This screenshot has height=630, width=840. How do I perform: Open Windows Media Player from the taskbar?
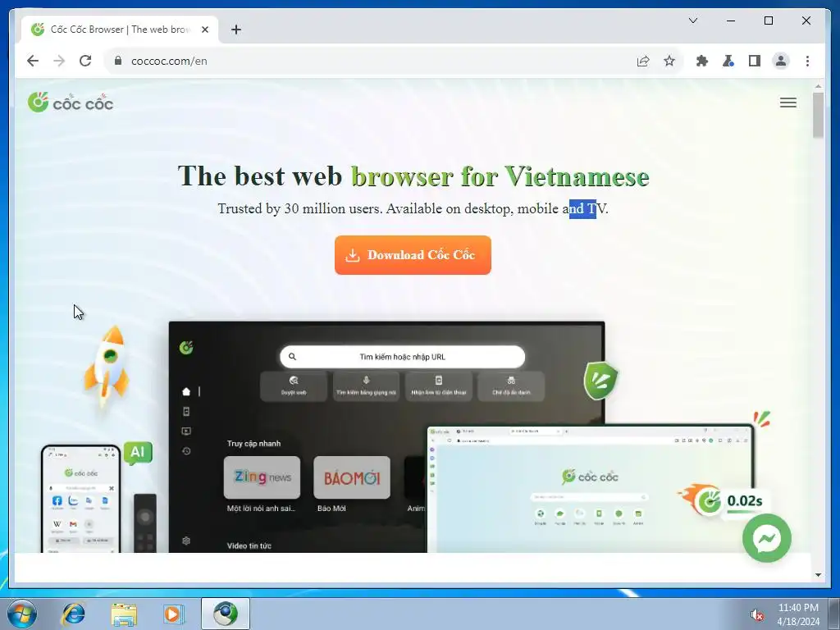pos(174,614)
